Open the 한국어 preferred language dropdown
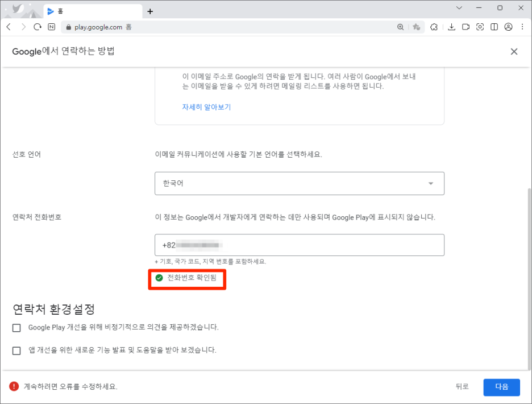Screen dimensions: 532x404 click(x=299, y=183)
